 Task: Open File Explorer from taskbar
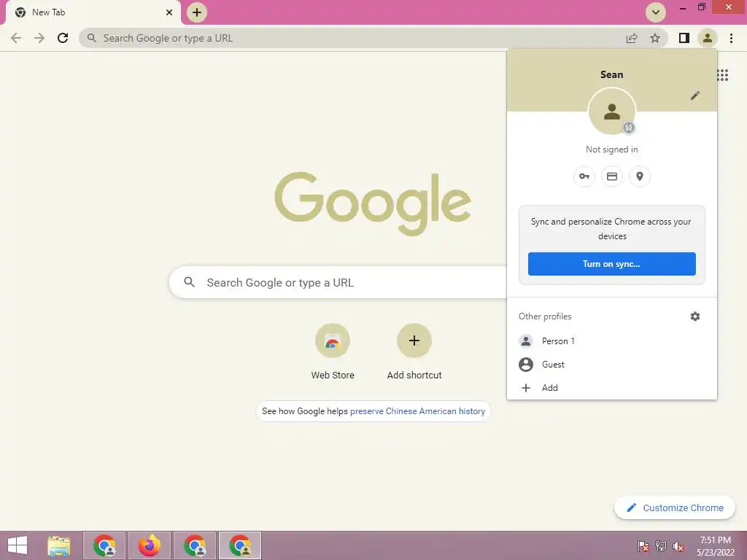click(x=59, y=545)
